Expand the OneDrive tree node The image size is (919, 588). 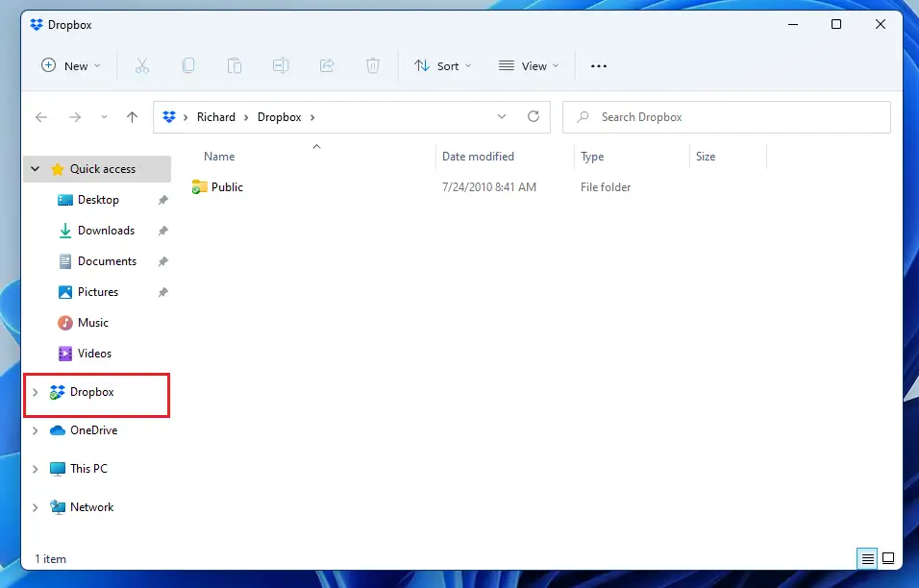click(36, 430)
